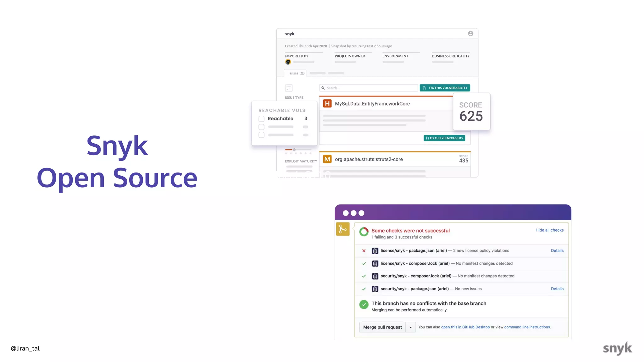
Task: Click the snyk logo in the app header
Action: click(290, 34)
